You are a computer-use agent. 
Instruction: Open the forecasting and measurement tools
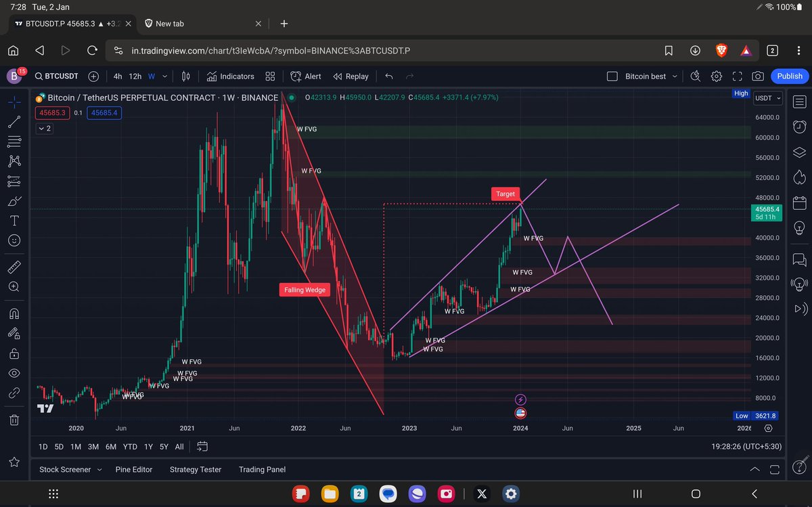(x=14, y=181)
